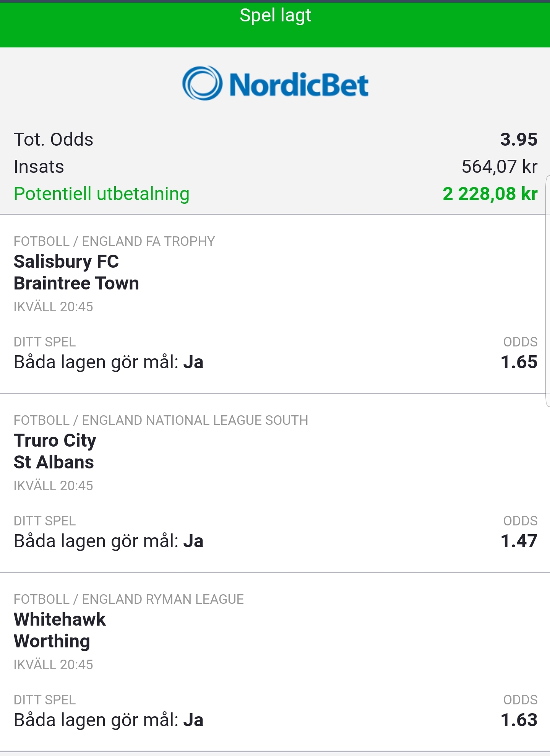Click Potentiell utbetalning label
Image resolution: width=550 pixels, height=756 pixels.
coord(102,194)
